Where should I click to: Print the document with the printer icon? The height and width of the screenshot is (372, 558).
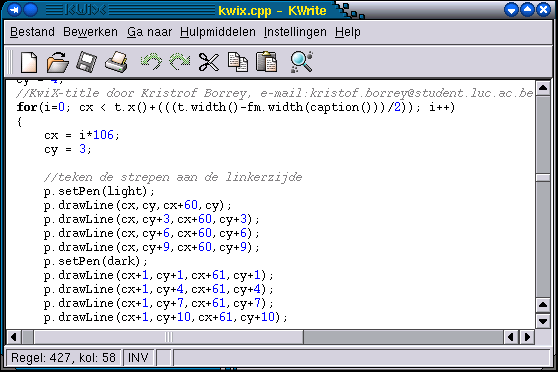coord(117,62)
